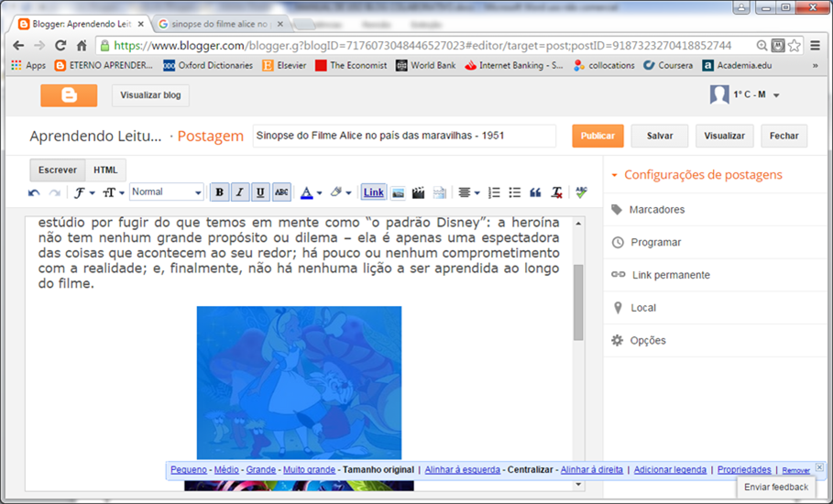Open The Economist bookmark

[x=351, y=65]
